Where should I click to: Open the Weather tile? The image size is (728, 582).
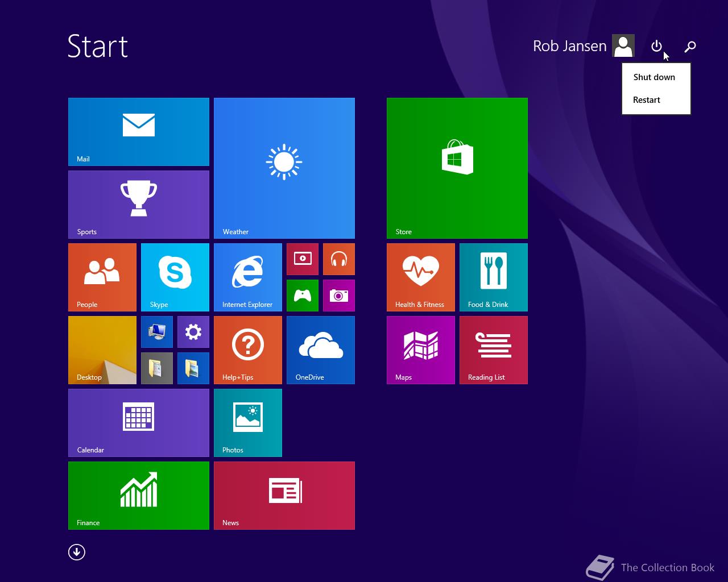click(x=284, y=168)
